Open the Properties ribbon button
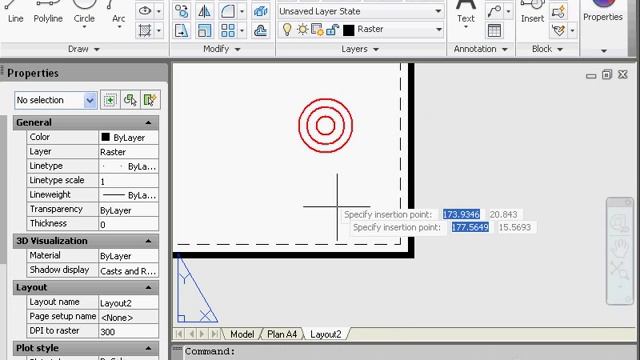Screen dimensions: 640x360 (x=603, y=11)
